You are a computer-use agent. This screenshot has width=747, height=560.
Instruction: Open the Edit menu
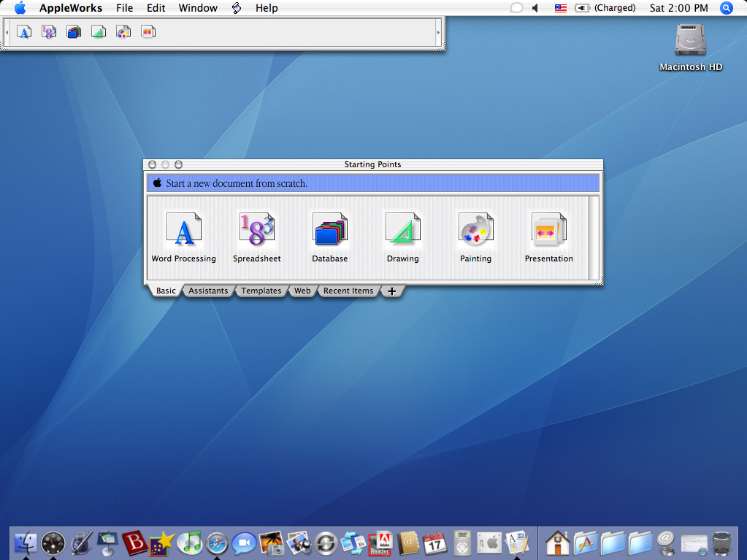(x=156, y=8)
